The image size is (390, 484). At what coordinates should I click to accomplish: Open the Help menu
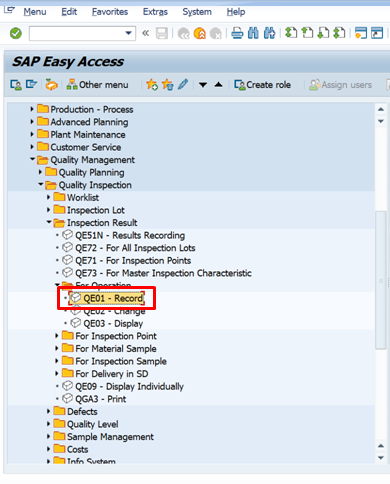pyautogui.click(x=236, y=12)
